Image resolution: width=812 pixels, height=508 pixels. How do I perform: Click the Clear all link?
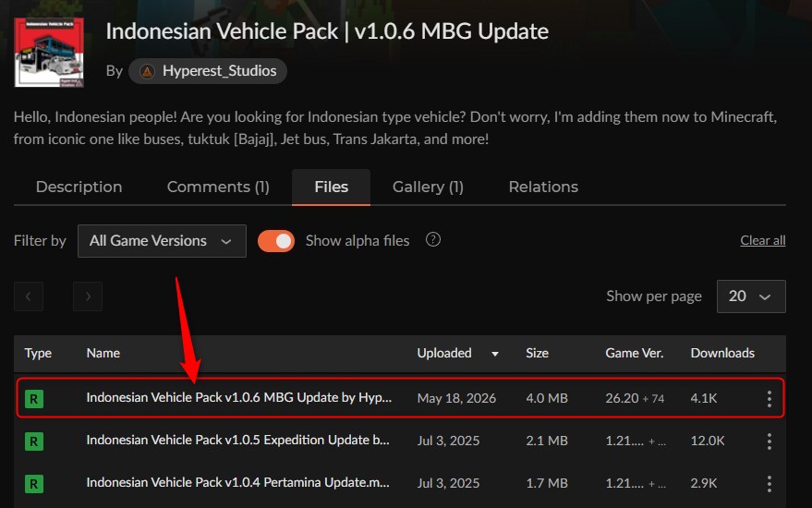[x=763, y=240]
